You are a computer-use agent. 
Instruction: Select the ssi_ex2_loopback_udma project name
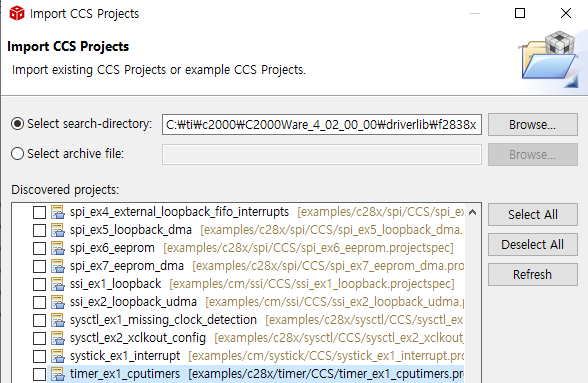[x=133, y=302]
